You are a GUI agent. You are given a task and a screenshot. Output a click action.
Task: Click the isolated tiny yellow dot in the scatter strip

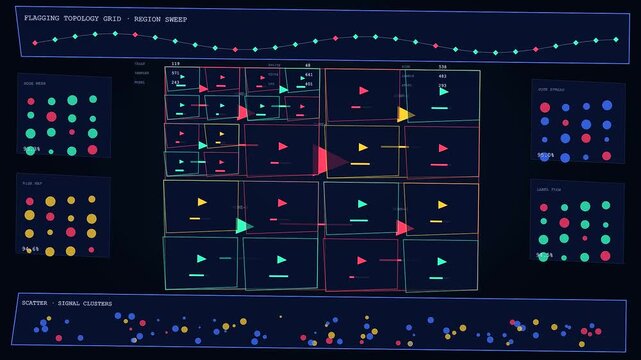[x=280, y=316]
